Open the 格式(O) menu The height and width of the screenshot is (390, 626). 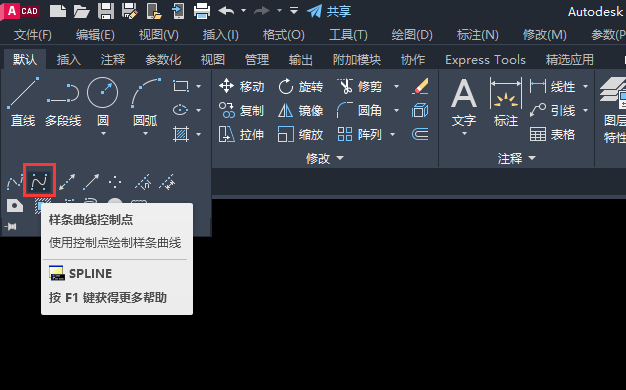point(283,35)
